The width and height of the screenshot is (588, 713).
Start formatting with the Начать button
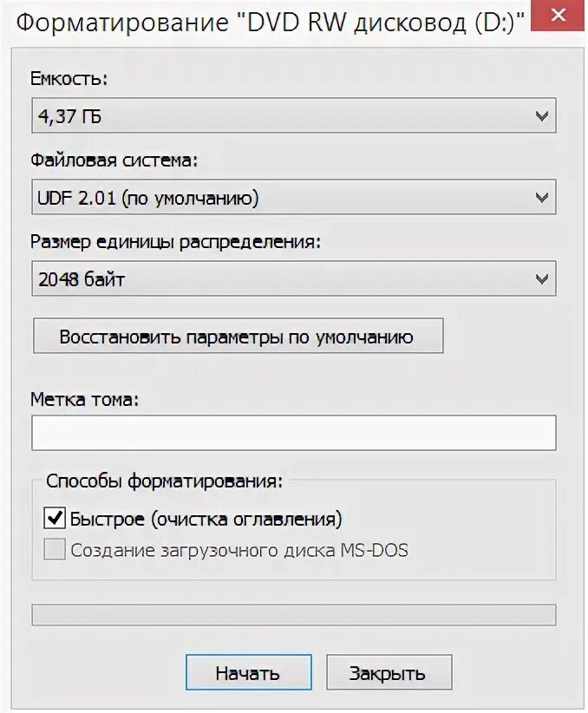248,672
